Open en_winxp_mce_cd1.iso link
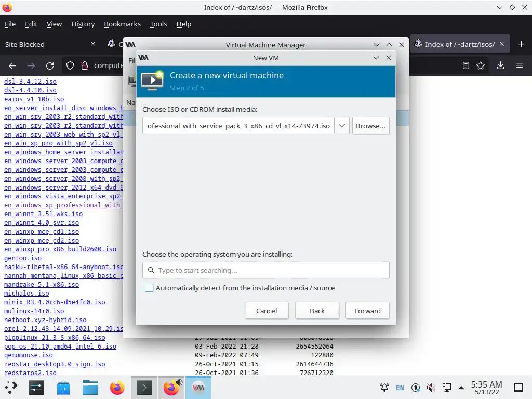The image size is (532, 399). click(x=42, y=231)
